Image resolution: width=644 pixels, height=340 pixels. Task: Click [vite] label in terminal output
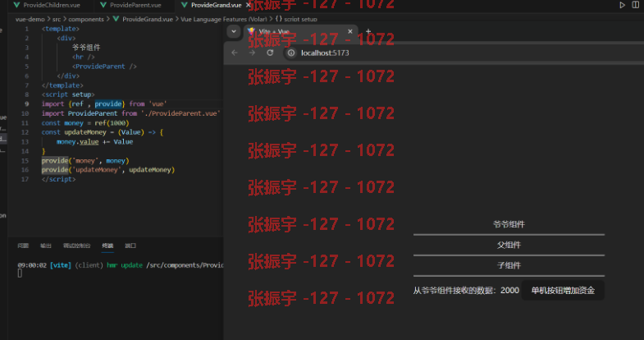point(61,265)
